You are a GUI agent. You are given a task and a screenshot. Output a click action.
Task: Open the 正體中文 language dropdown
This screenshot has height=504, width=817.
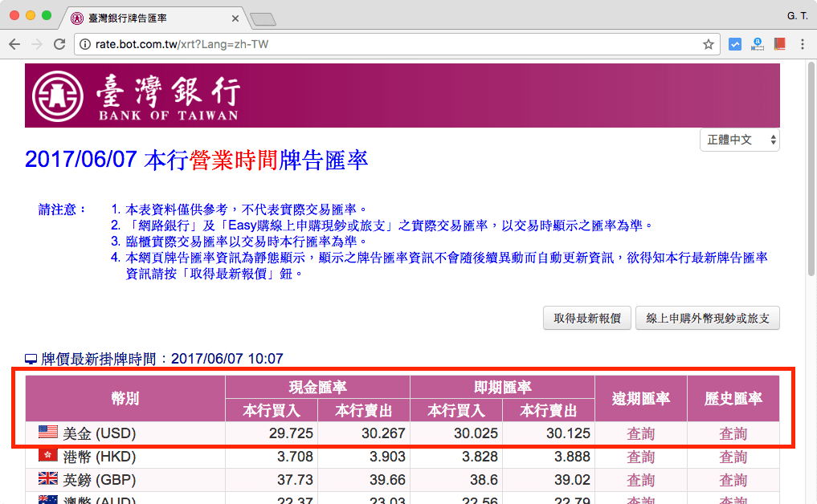coord(740,140)
